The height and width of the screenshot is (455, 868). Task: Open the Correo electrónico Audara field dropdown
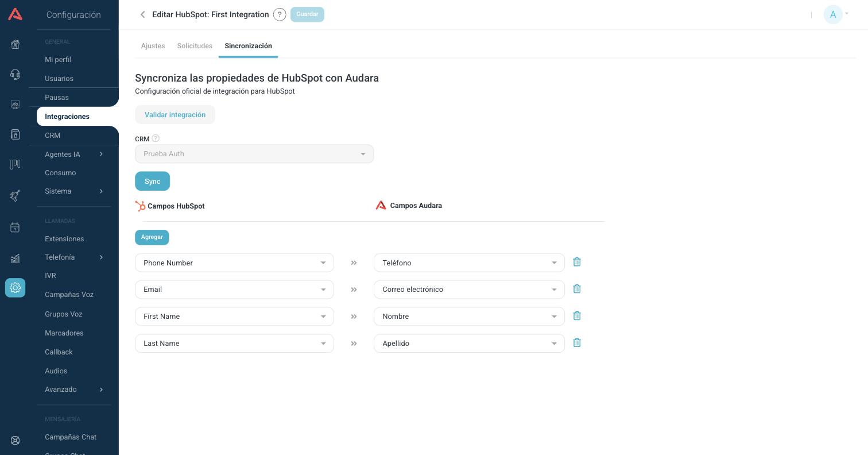pyautogui.click(x=469, y=290)
